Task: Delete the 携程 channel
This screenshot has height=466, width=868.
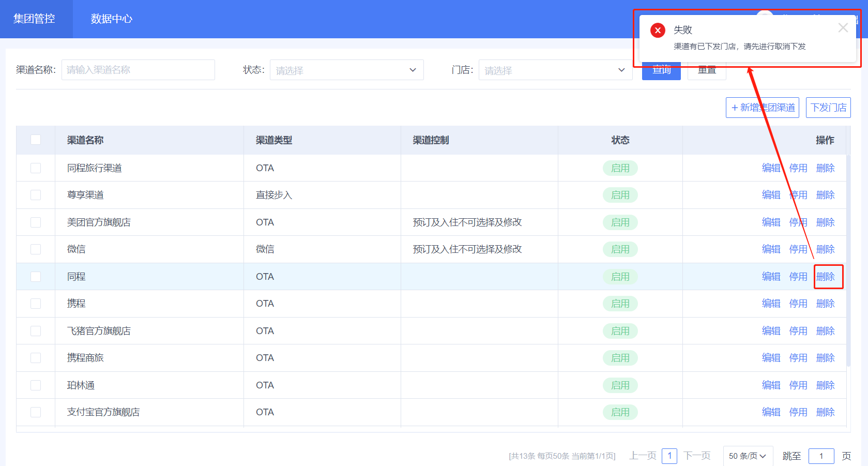Action: [826, 304]
